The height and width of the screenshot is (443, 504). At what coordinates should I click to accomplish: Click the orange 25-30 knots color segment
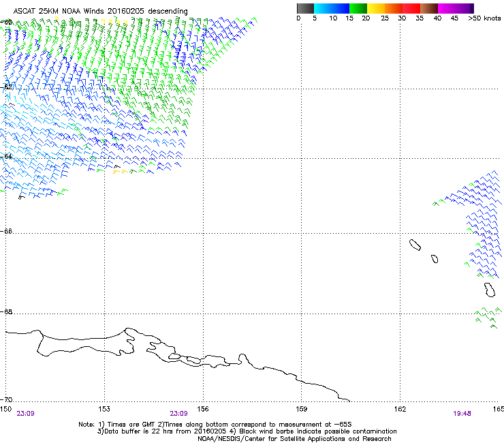(x=394, y=8)
